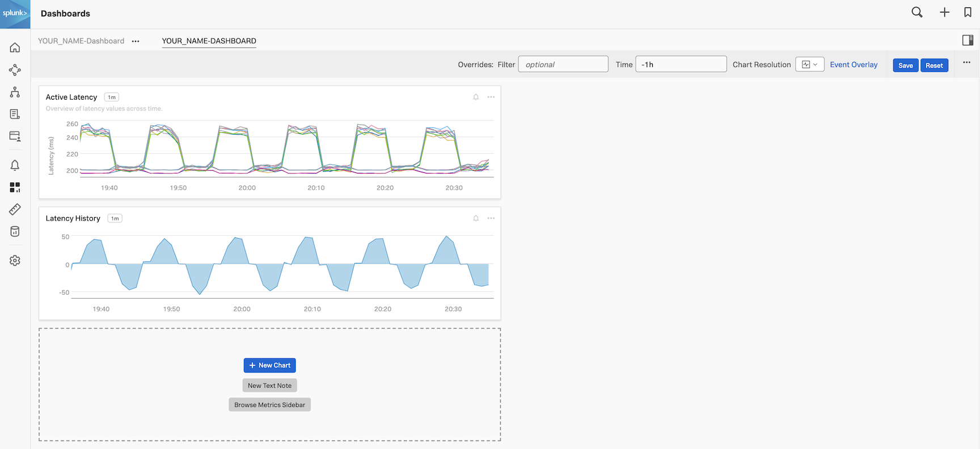Click the Save button
The image size is (980, 449).
[x=905, y=65]
